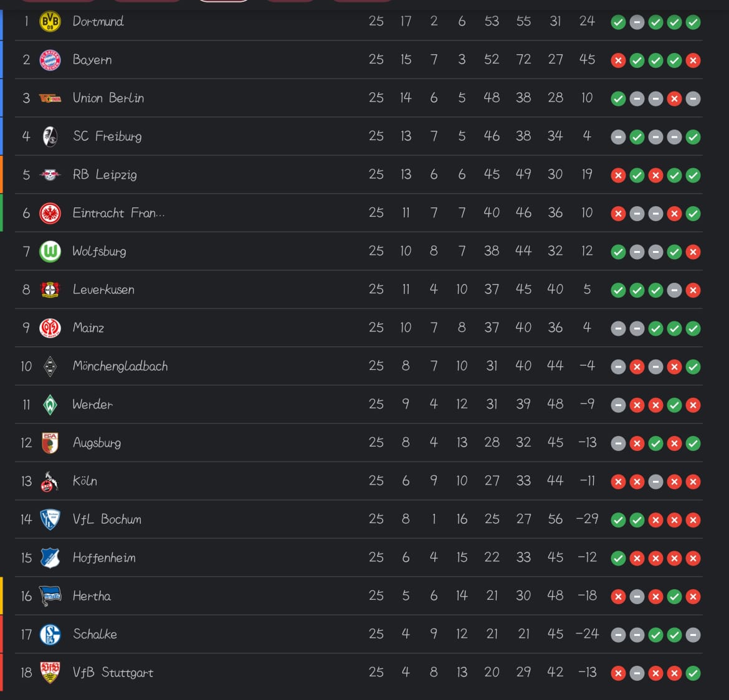This screenshot has width=729, height=700.
Task: Select the Mönchengladbach team name
Action: (120, 366)
